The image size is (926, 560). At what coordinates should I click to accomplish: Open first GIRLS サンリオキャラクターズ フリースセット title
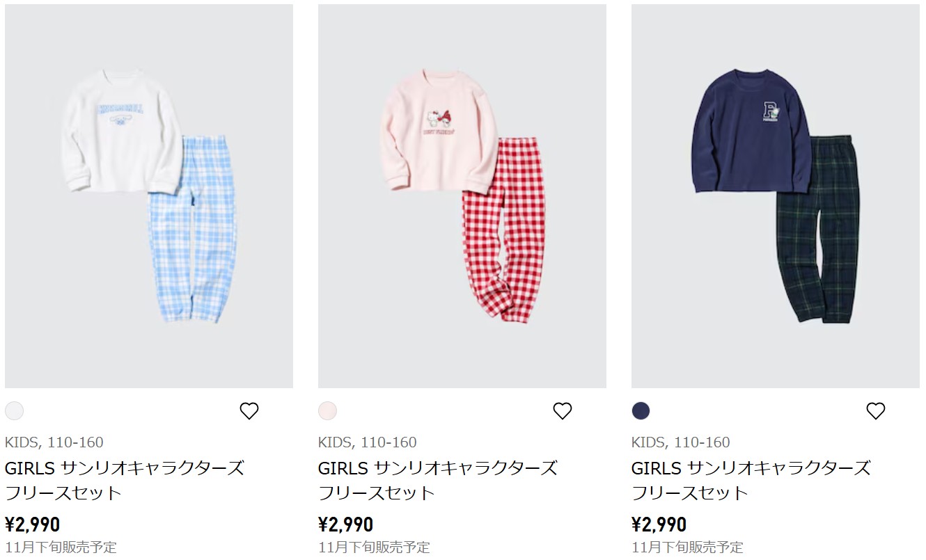pyautogui.click(x=125, y=480)
